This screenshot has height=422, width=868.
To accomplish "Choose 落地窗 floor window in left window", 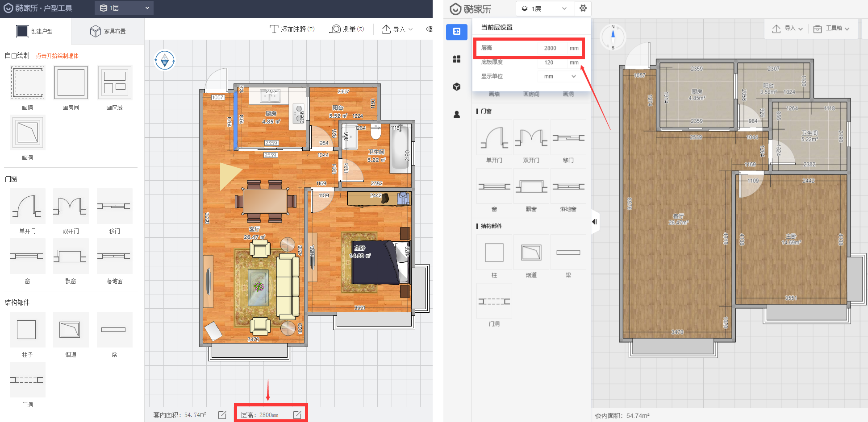I will [x=115, y=256].
